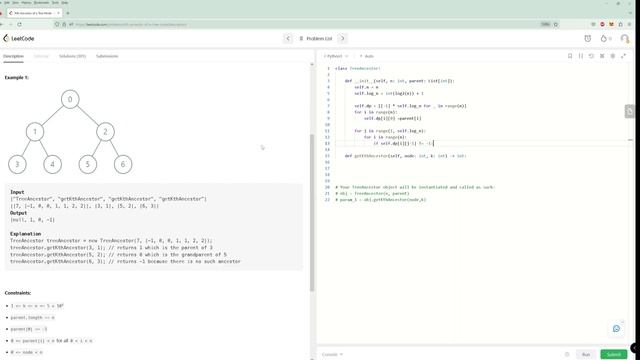The image size is (640, 360).
Task: Switch to the Submissions tab
Action: tap(107, 56)
